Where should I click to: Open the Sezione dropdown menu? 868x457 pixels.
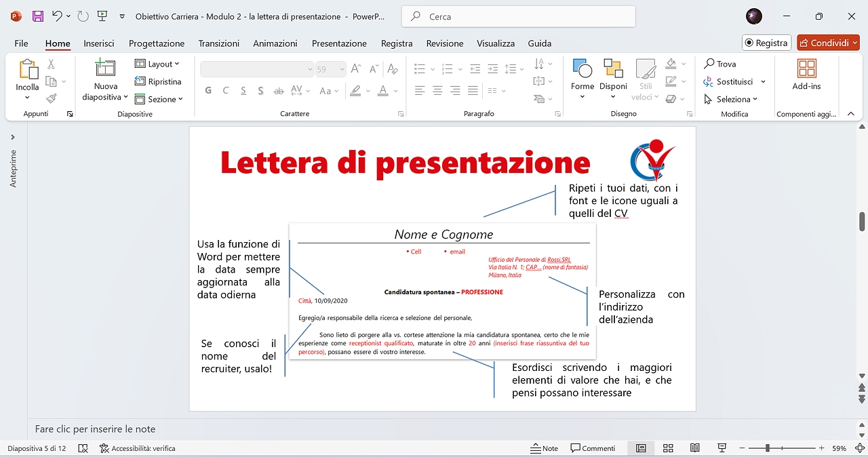pos(159,99)
